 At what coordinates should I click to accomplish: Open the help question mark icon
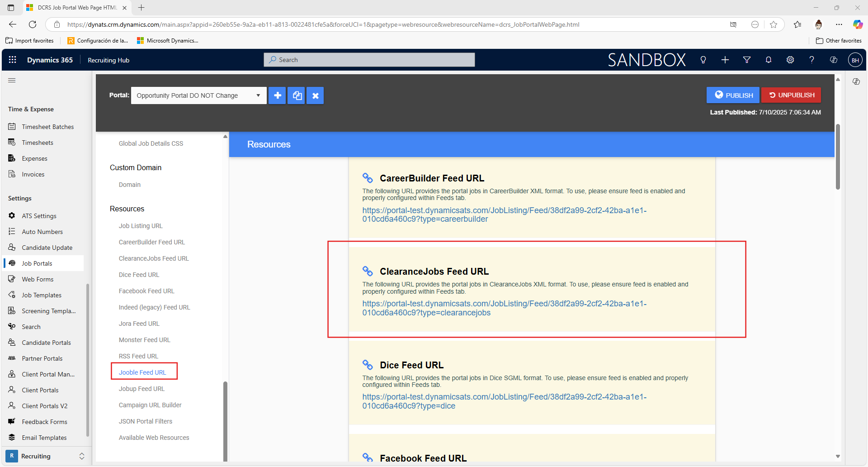pyautogui.click(x=812, y=60)
